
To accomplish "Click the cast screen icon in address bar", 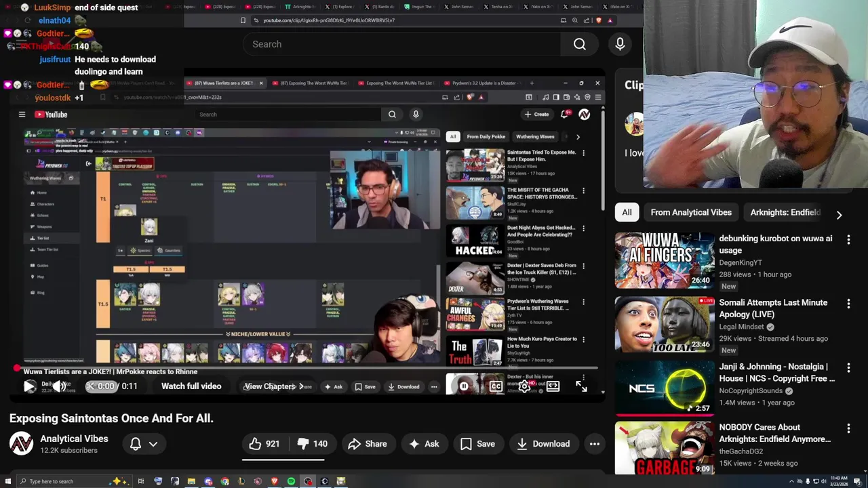I will tap(564, 20).
